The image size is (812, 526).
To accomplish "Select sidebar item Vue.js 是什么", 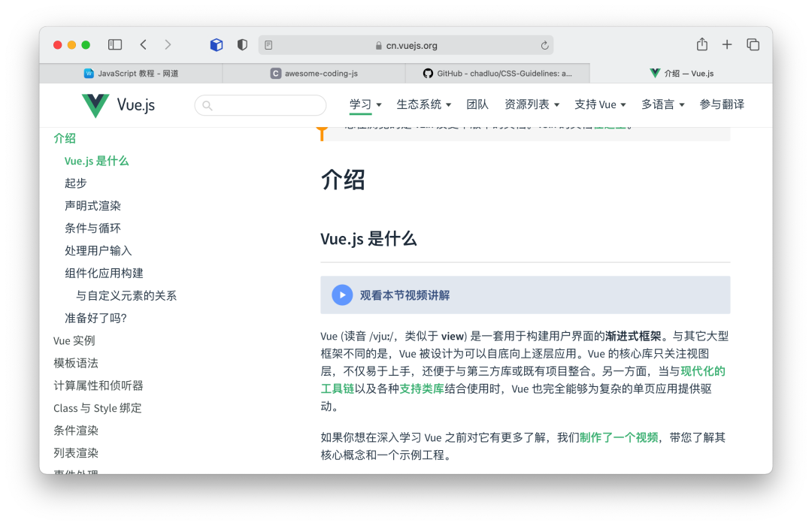I will 96,161.
